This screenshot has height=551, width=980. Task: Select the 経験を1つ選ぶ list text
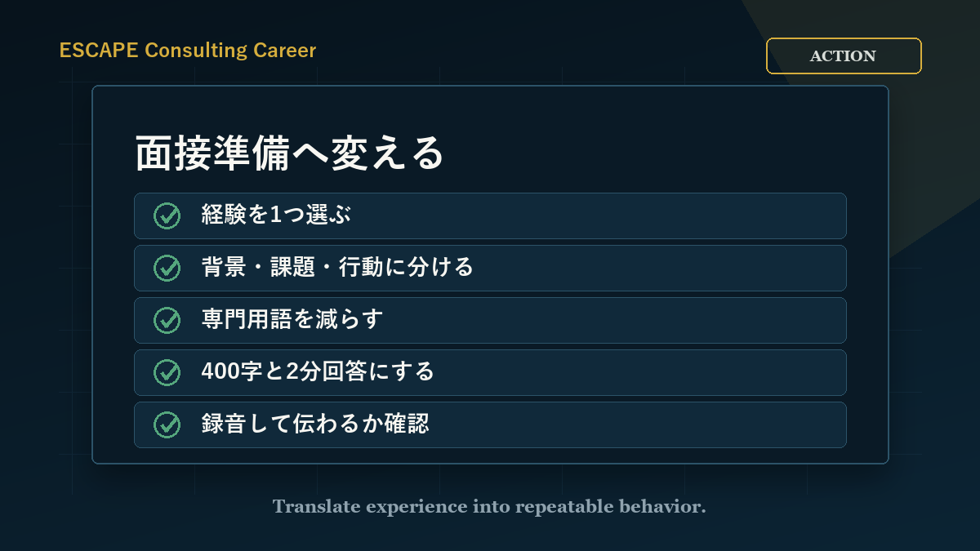pos(275,216)
